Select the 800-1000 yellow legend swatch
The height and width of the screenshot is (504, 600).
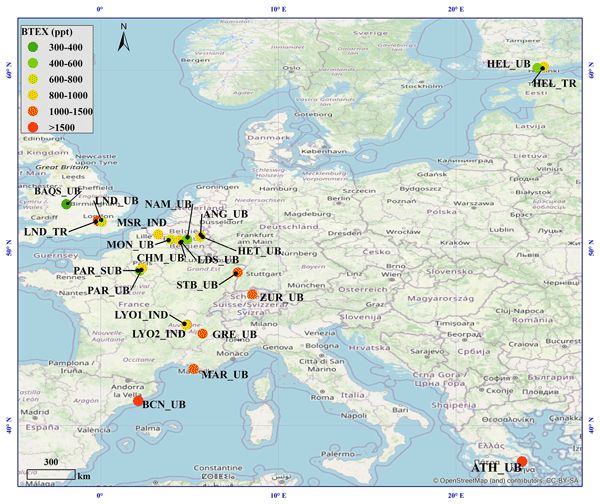tap(34, 95)
